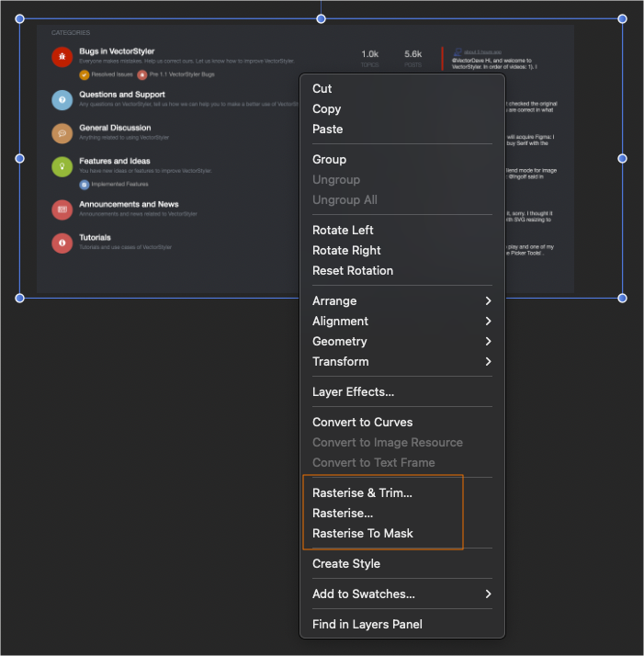Click the top-left selection handle
644x656 pixels.
coord(19,18)
